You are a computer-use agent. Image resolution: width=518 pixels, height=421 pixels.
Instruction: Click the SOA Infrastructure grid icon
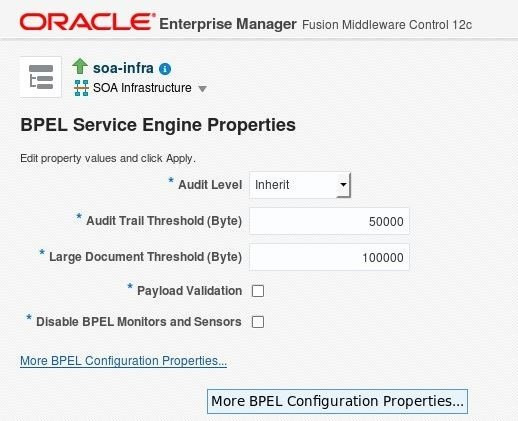[81, 88]
